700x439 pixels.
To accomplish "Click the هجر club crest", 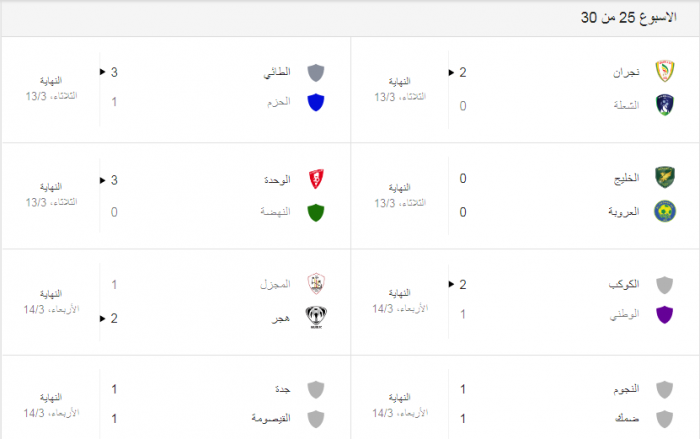I will coord(316,318).
